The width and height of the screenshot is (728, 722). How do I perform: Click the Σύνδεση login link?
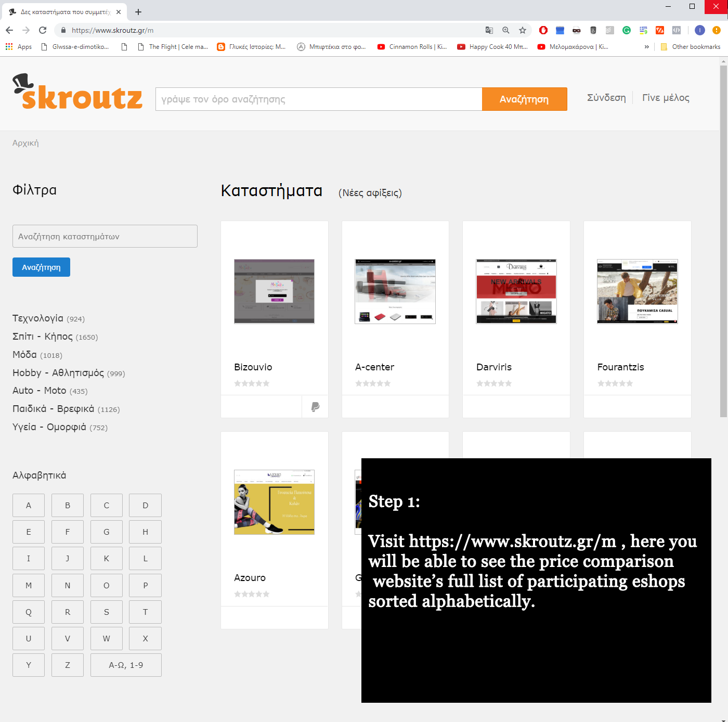[606, 98]
